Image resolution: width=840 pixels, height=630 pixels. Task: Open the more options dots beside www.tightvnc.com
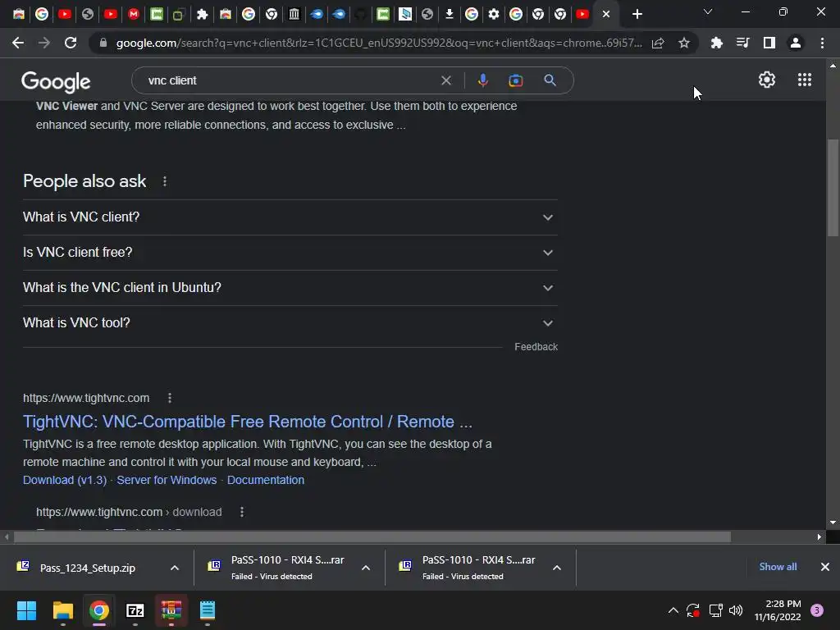[169, 398]
